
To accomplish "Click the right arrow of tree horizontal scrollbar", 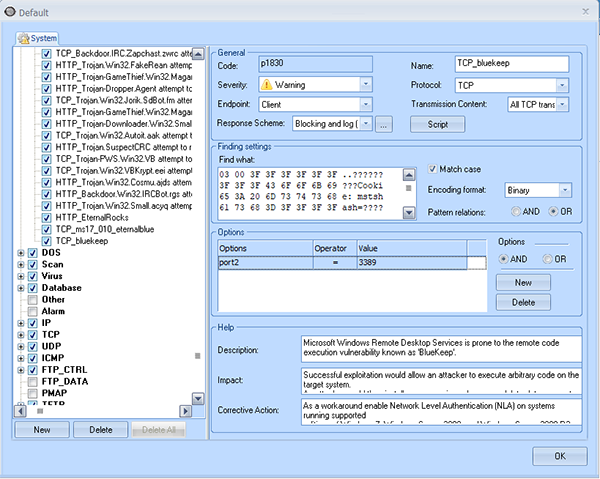I will point(186,411).
